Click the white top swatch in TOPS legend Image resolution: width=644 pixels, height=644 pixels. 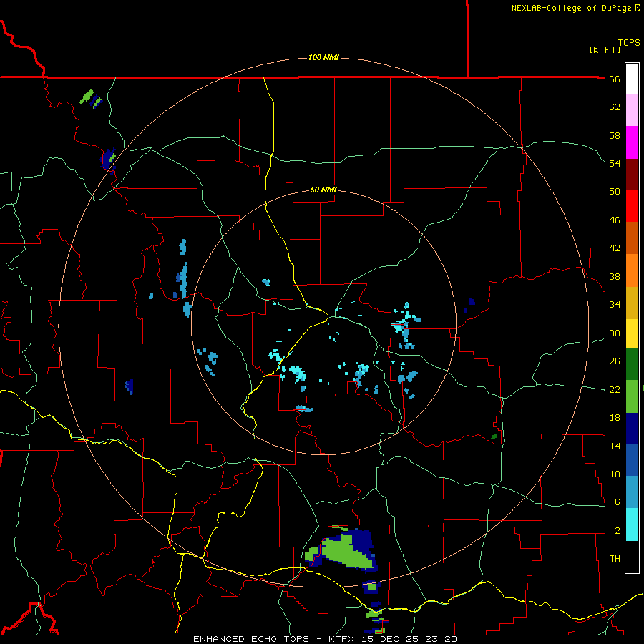(x=632, y=79)
